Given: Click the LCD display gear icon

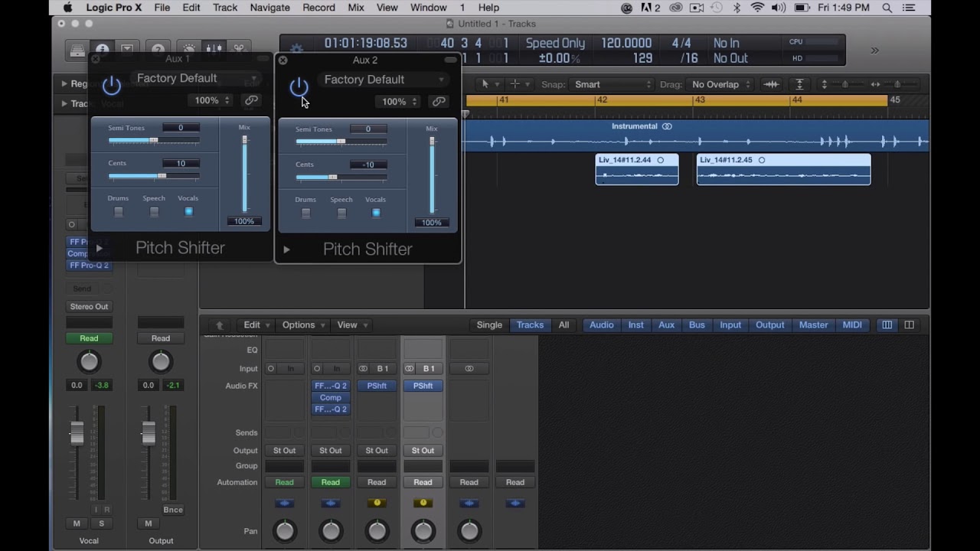Looking at the screenshot, I should tap(296, 51).
